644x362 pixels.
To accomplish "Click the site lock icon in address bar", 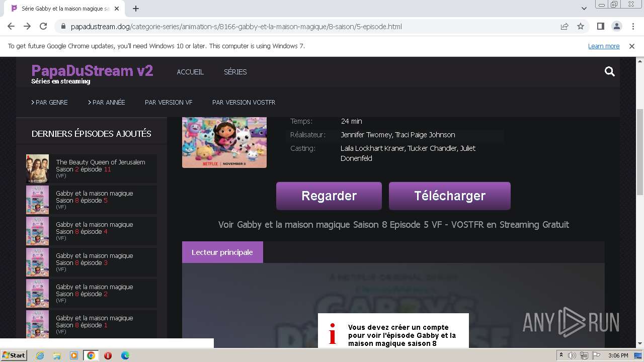I will (63, 27).
